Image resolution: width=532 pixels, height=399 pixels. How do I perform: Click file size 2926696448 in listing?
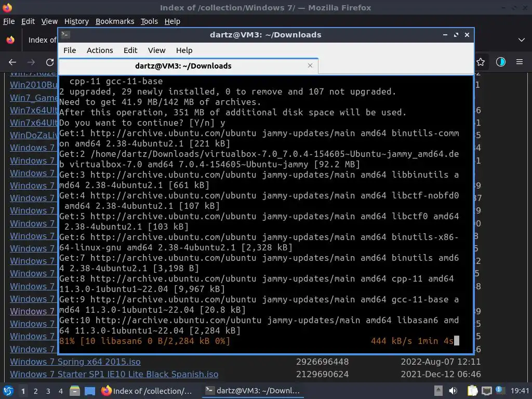(x=322, y=362)
